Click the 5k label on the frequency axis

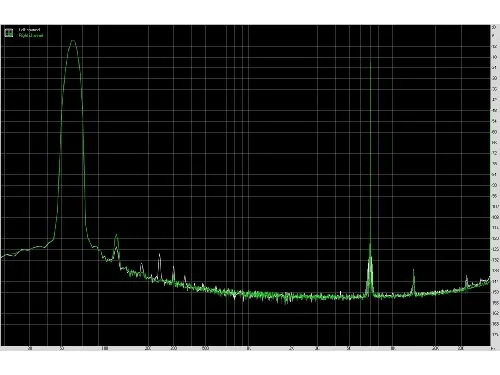point(349,349)
